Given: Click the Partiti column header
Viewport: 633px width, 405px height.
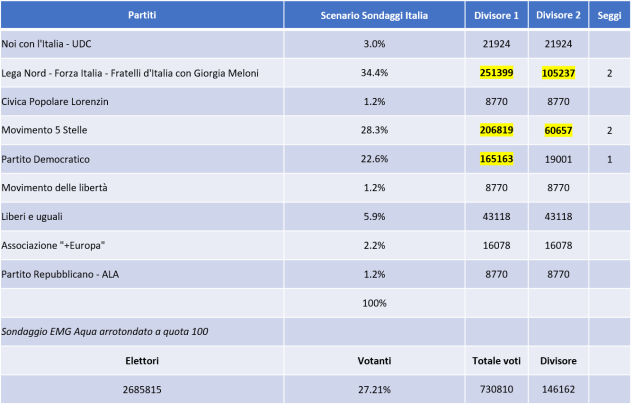Looking at the screenshot, I should (x=141, y=15).
